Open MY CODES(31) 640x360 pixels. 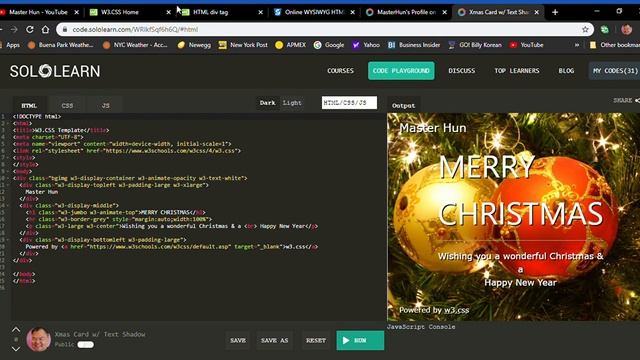[x=615, y=71]
